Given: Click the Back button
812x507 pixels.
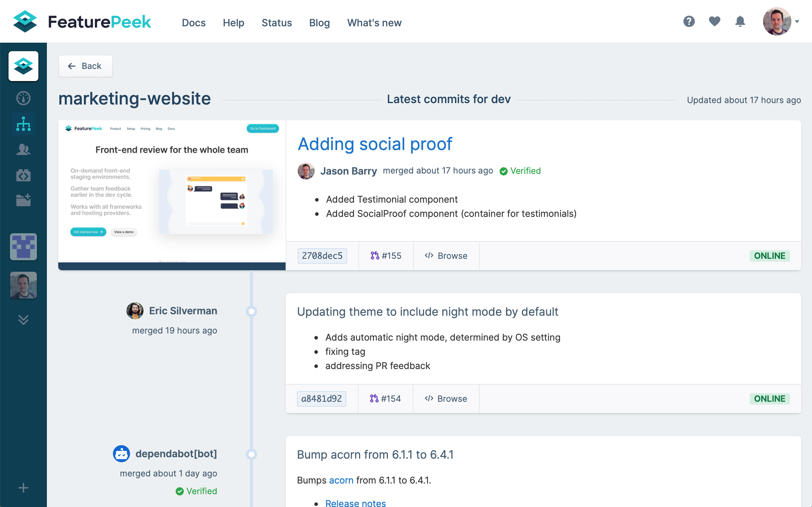Looking at the screenshot, I should point(85,66).
